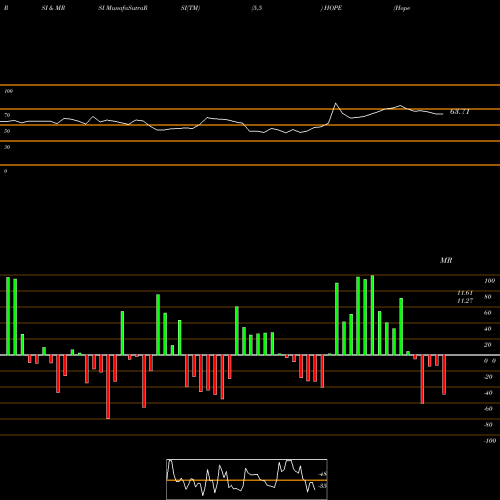The height and width of the screenshot is (500, 500).
Task: Click the 'SI MunafaSutraR' header text
Action: click(x=123, y=8)
